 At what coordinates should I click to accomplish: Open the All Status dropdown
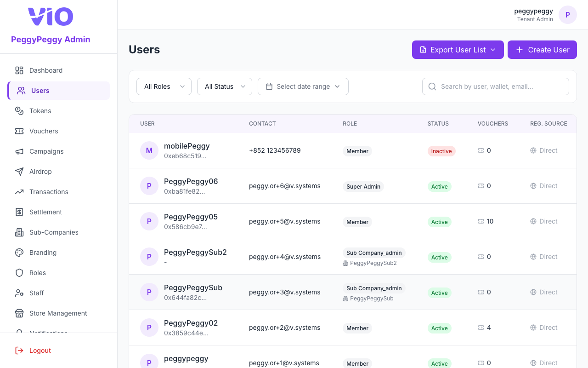click(x=225, y=86)
